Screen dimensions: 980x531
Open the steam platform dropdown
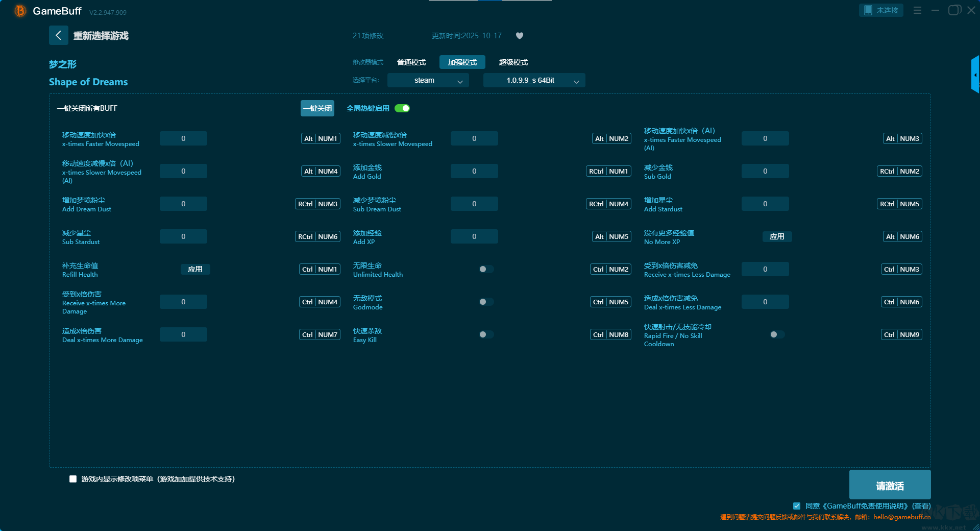tap(428, 80)
